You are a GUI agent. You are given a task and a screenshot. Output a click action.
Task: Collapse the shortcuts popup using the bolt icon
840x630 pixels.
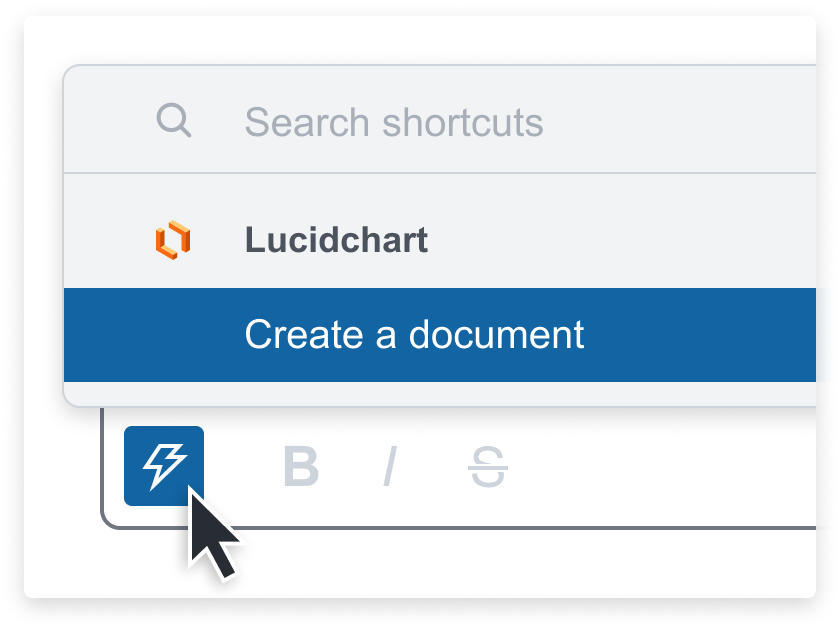click(x=164, y=466)
